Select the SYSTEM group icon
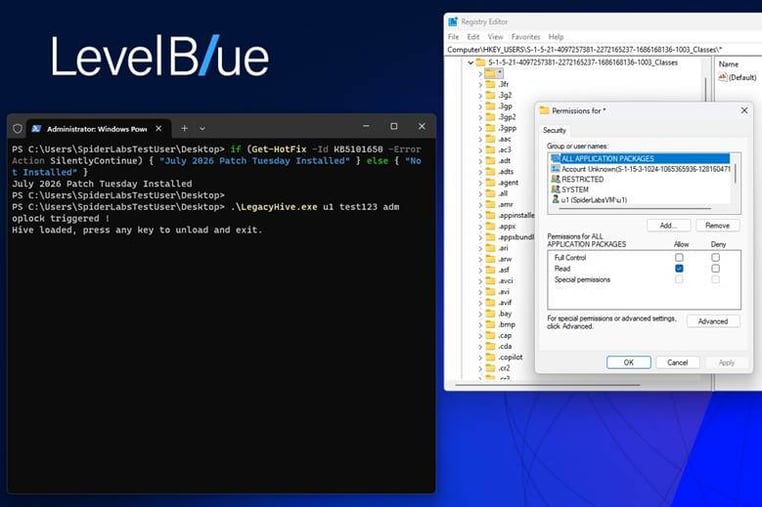762x507 pixels. 555,189
